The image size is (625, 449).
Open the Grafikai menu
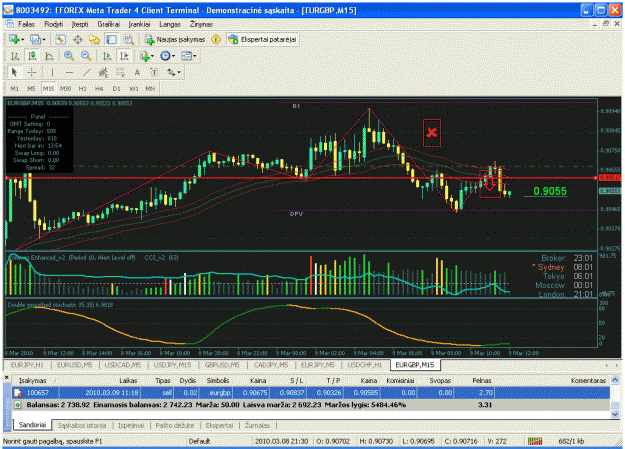[108, 24]
